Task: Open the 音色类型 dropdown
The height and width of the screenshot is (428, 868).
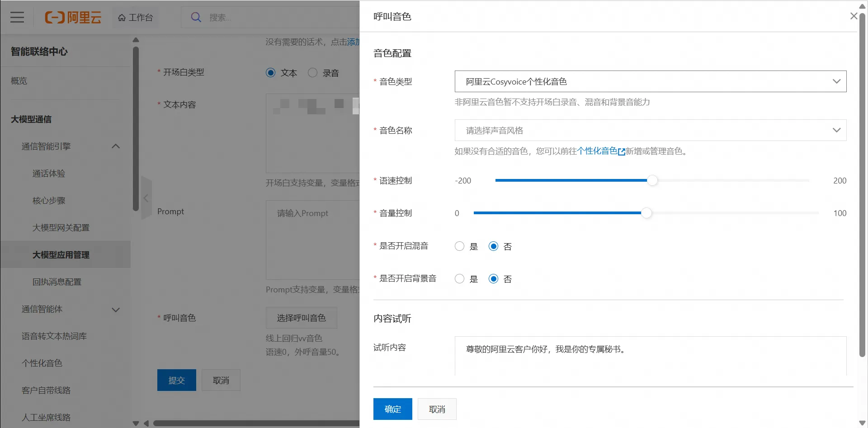Action: 650,81
